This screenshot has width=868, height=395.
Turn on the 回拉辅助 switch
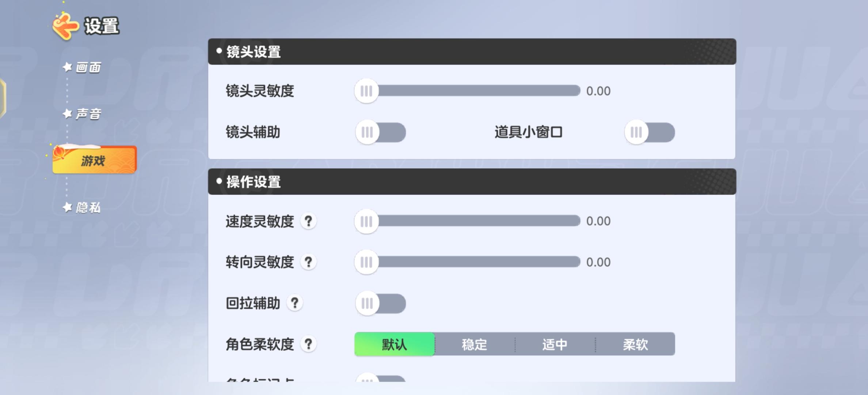click(381, 303)
